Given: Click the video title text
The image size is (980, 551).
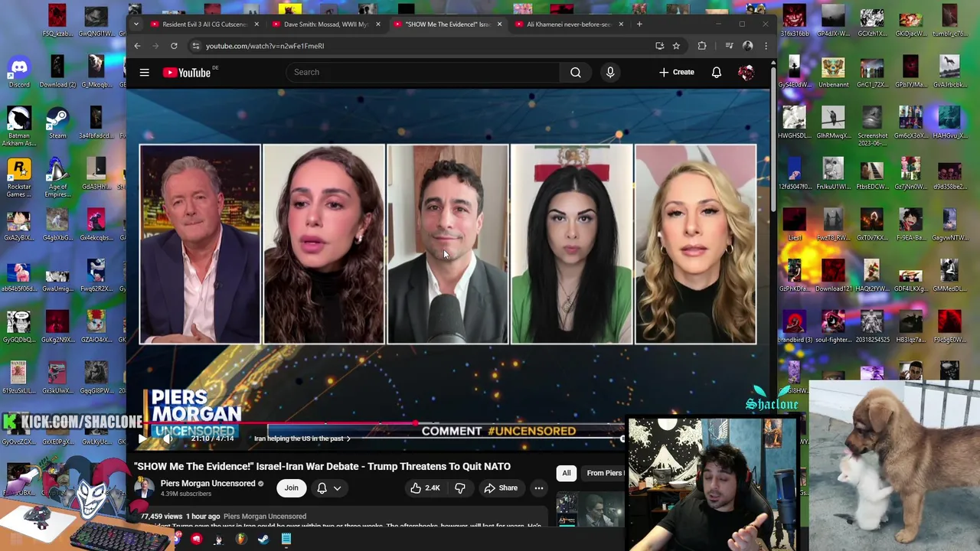Looking at the screenshot, I should (322, 466).
